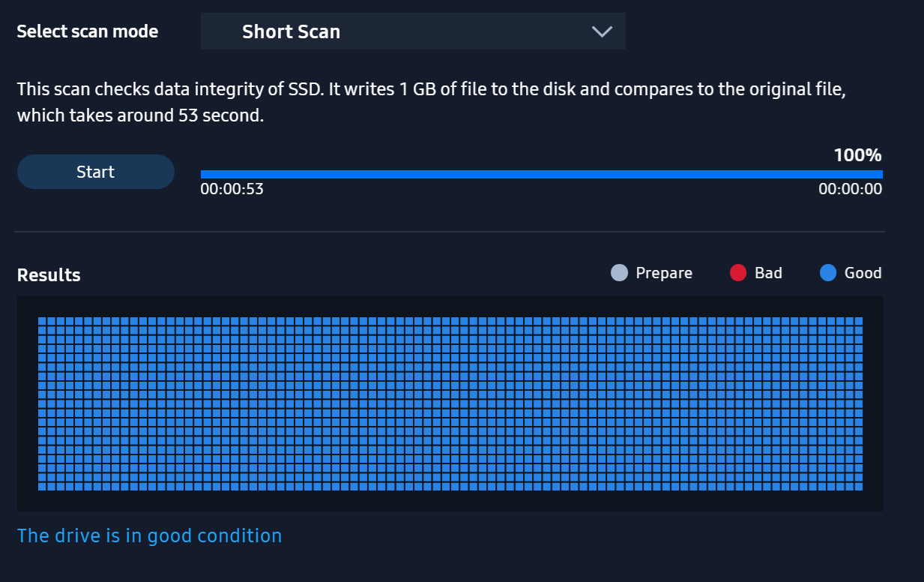Image resolution: width=924 pixels, height=582 pixels.
Task: Click the drive is in good condition message
Action: pos(149,535)
